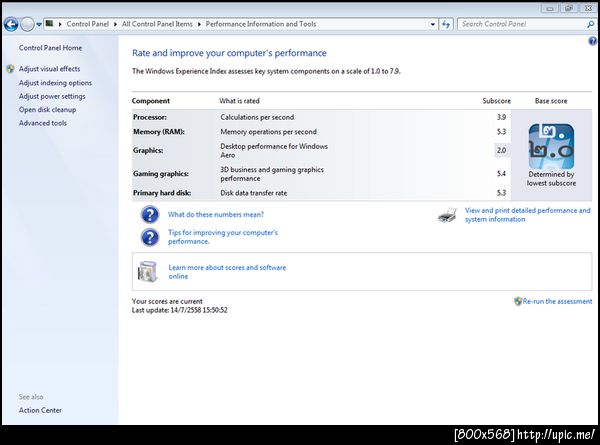
Task: Click shield icon beside Re-run the assessment
Action: pos(518,302)
